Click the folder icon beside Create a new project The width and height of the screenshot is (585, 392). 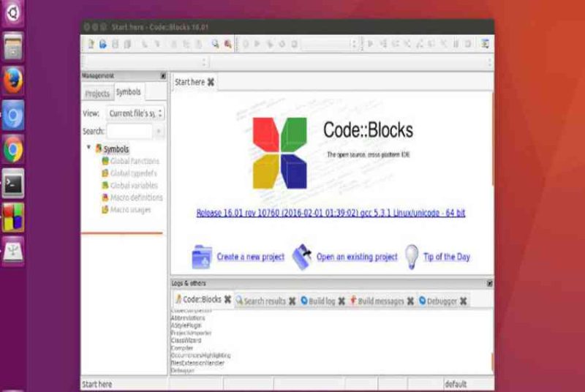(202, 257)
